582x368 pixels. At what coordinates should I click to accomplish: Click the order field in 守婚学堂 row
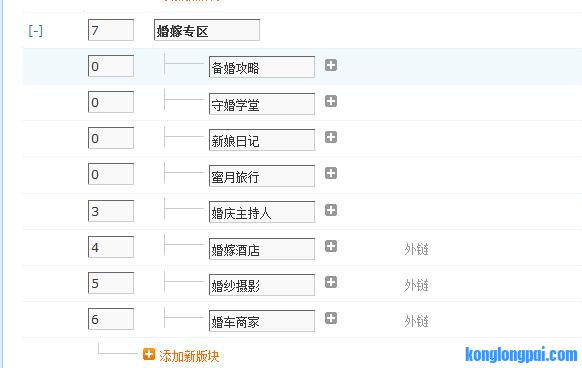(x=111, y=102)
